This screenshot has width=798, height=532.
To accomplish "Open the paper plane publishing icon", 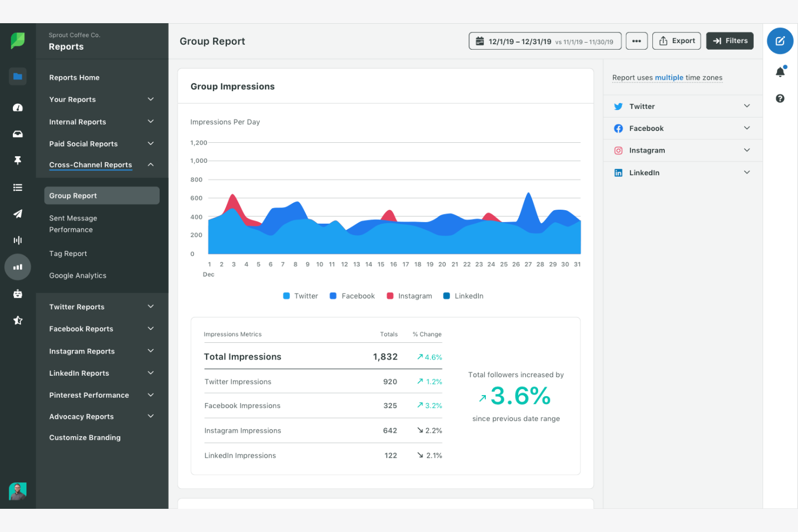I will pyautogui.click(x=18, y=214).
